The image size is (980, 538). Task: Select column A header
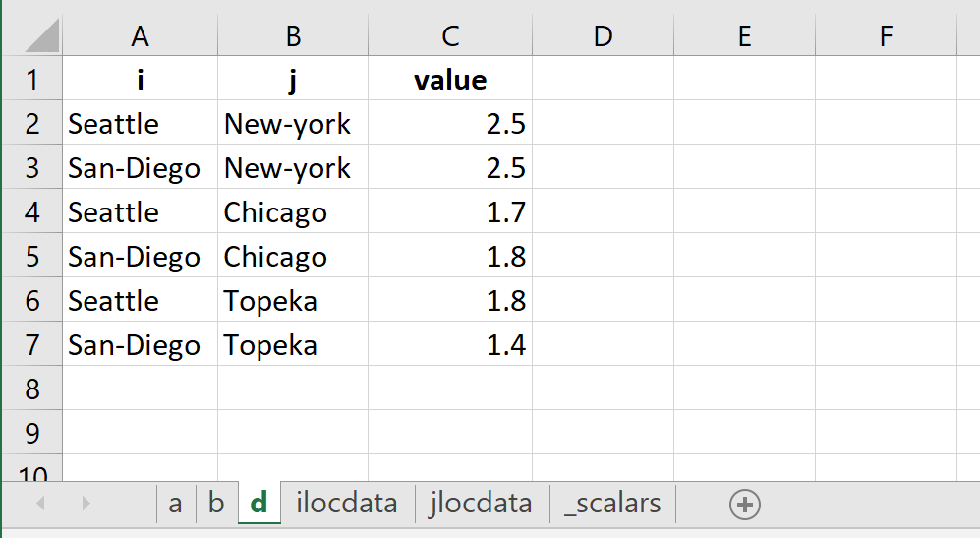(140, 36)
